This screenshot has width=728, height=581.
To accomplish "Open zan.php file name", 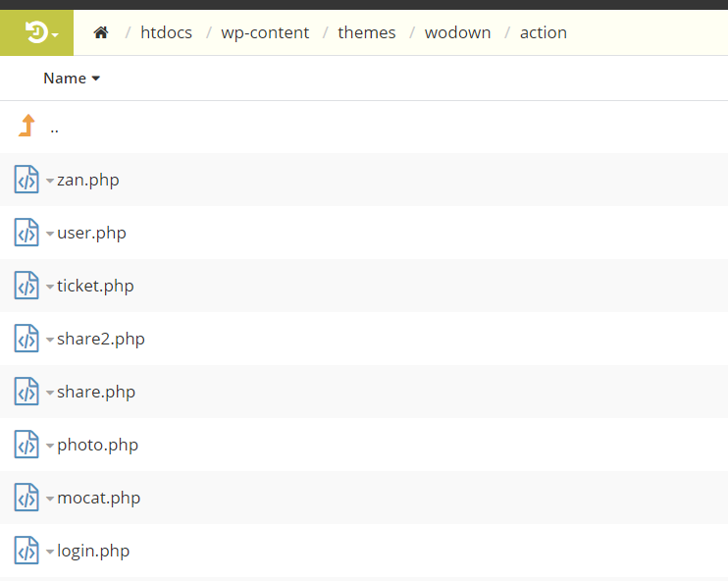I will tap(88, 180).
